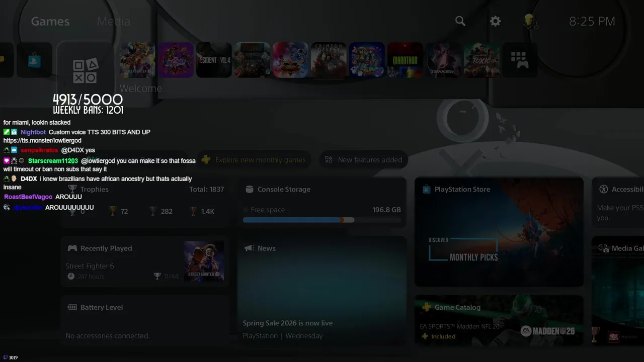Select the pixel-art game tile before Marathon

pyautogui.click(x=367, y=60)
